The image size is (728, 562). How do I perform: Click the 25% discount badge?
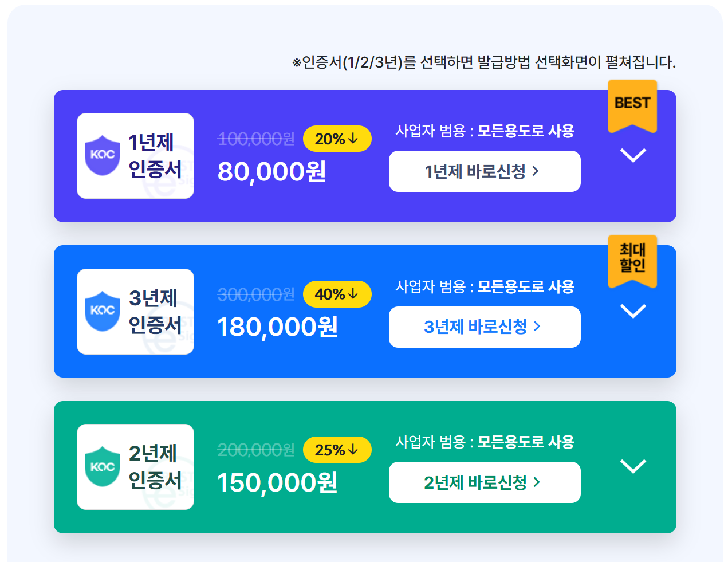337,450
